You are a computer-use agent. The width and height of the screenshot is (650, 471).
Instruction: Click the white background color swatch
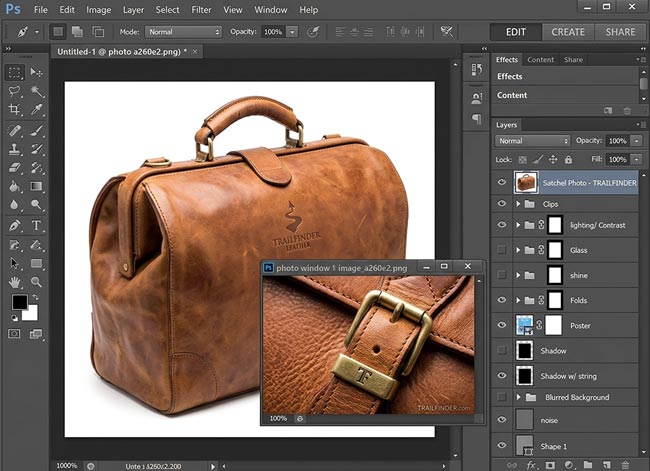click(32, 315)
